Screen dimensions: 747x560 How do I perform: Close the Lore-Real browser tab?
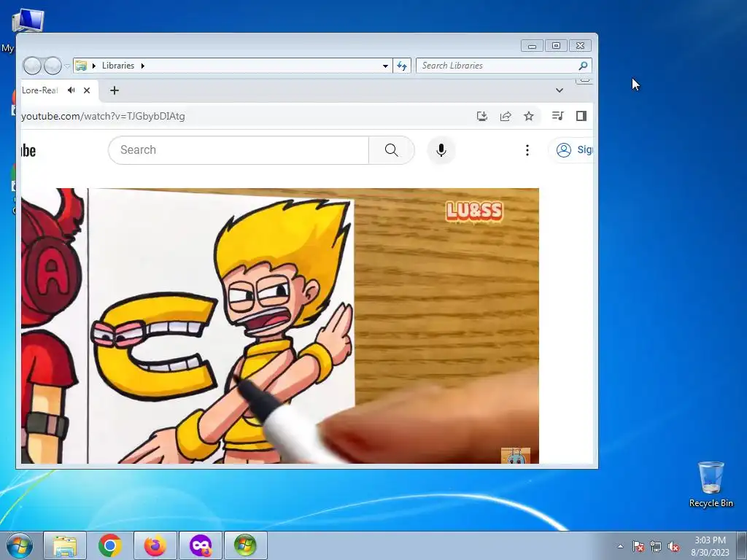coord(87,90)
